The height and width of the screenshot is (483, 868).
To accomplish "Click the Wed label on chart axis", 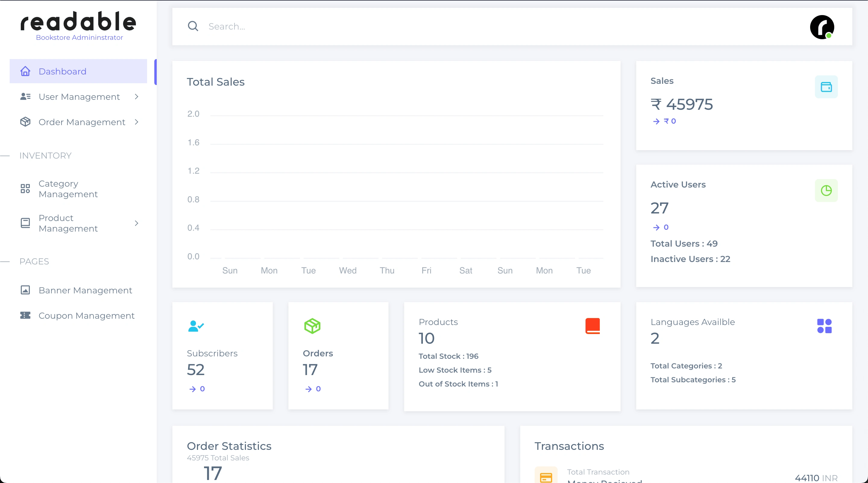I will tap(348, 270).
